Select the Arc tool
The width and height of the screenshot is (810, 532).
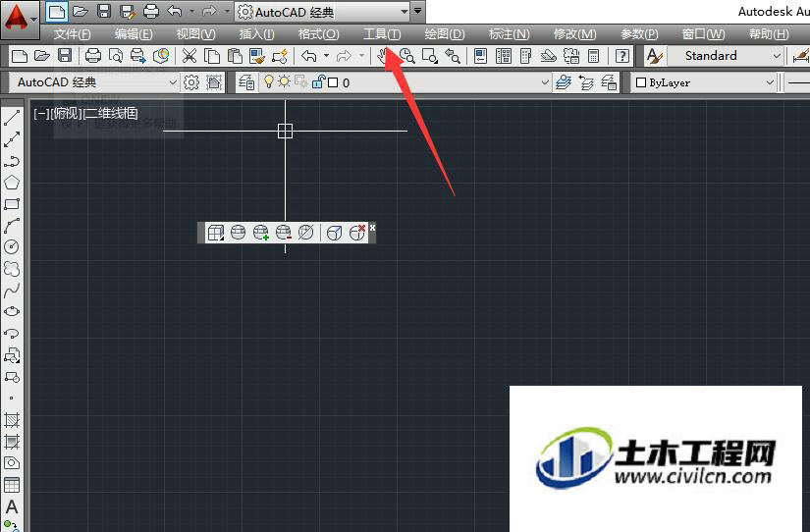[x=12, y=226]
